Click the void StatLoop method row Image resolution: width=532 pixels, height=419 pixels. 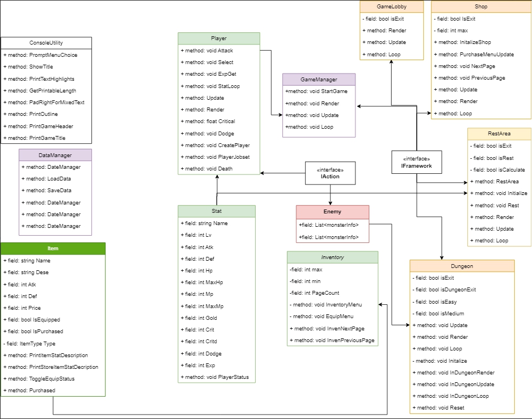click(219, 86)
